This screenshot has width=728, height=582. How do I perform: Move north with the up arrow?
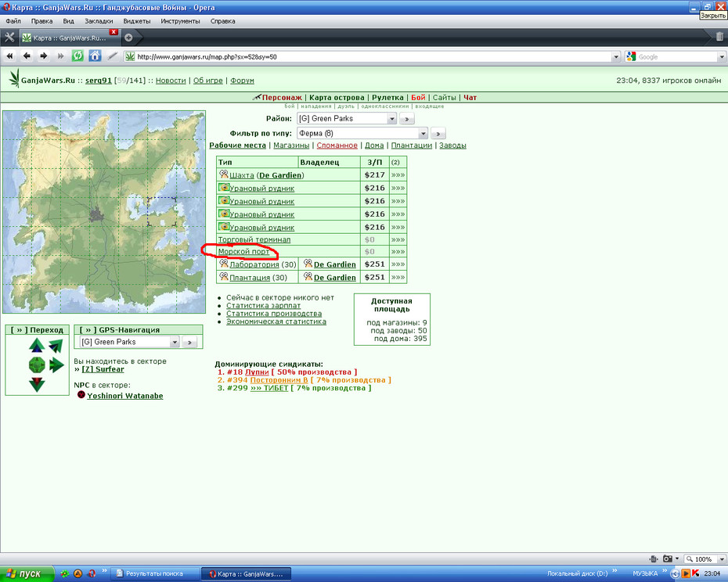37,346
